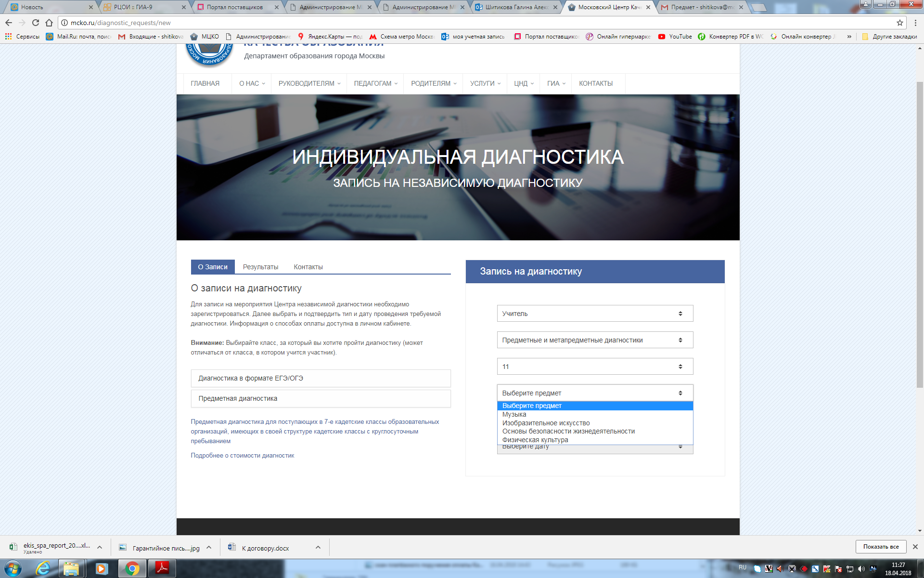Image resolution: width=924 pixels, height=578 pixels.
Task: Choose Физическая культура option
Action: [595, 440]
